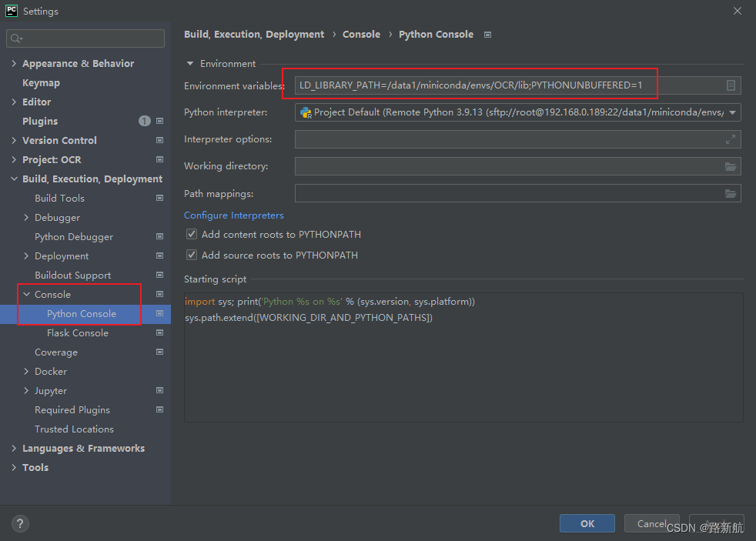Open environment variables editor list icon
756x541 pixels.
731,85
